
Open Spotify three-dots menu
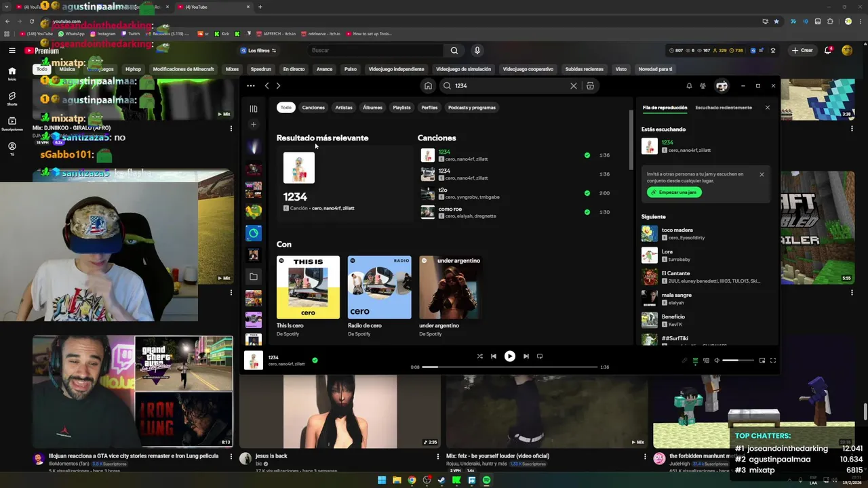pyautogui.click(x=251, y=86)
